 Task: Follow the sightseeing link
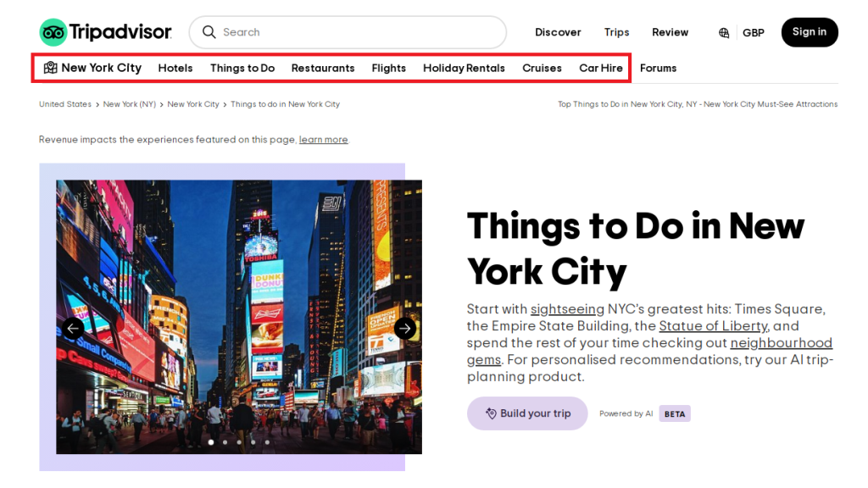[567, 308]
